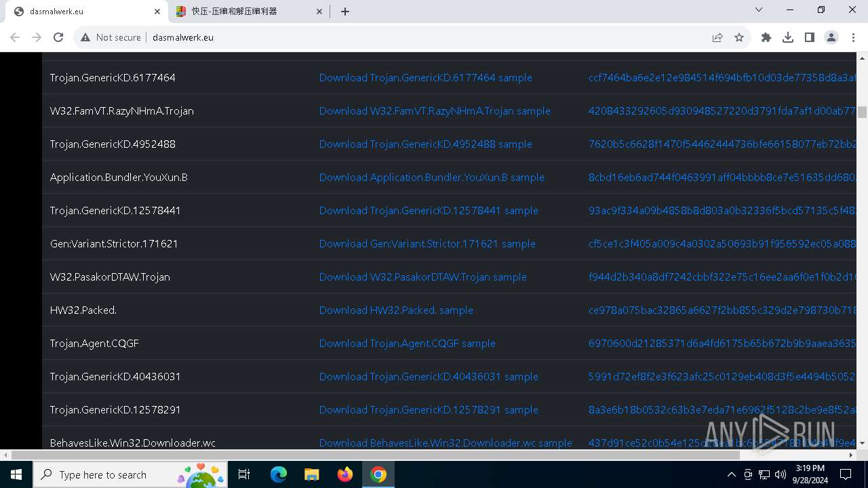The image size is (868, 488).
Task: Open the Chrome three-dot menu
Action: point(853,37)
